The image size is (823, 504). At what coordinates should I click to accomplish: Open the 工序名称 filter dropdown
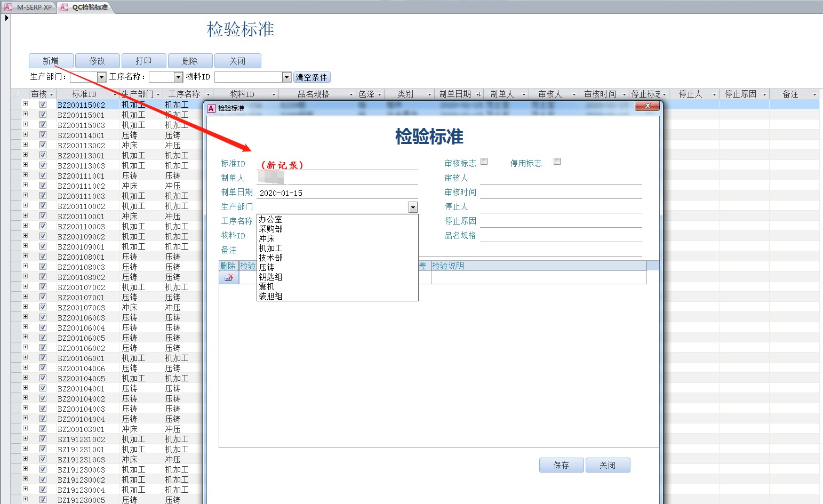179,77
